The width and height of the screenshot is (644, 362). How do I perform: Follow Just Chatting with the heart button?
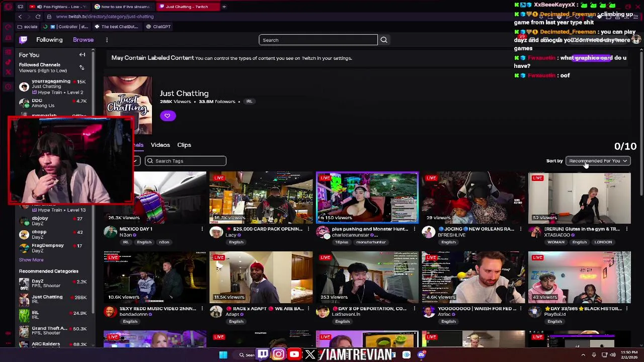[168, 116]
